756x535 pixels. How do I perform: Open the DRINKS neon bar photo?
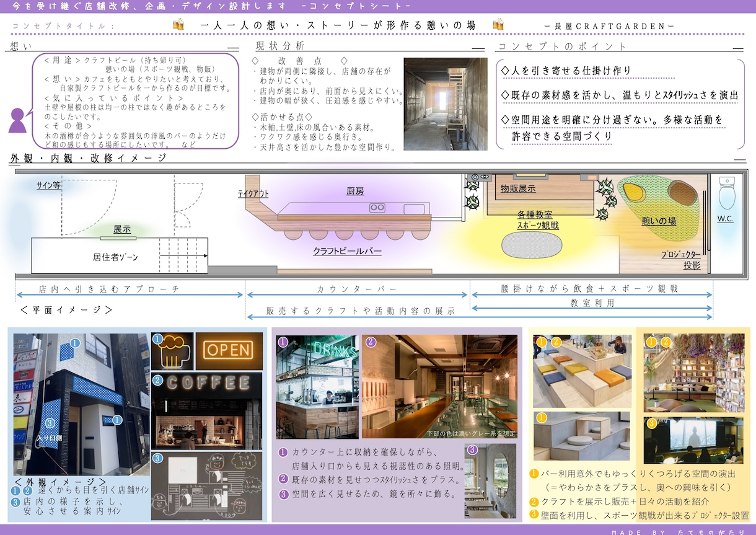(x=317, y=387)
